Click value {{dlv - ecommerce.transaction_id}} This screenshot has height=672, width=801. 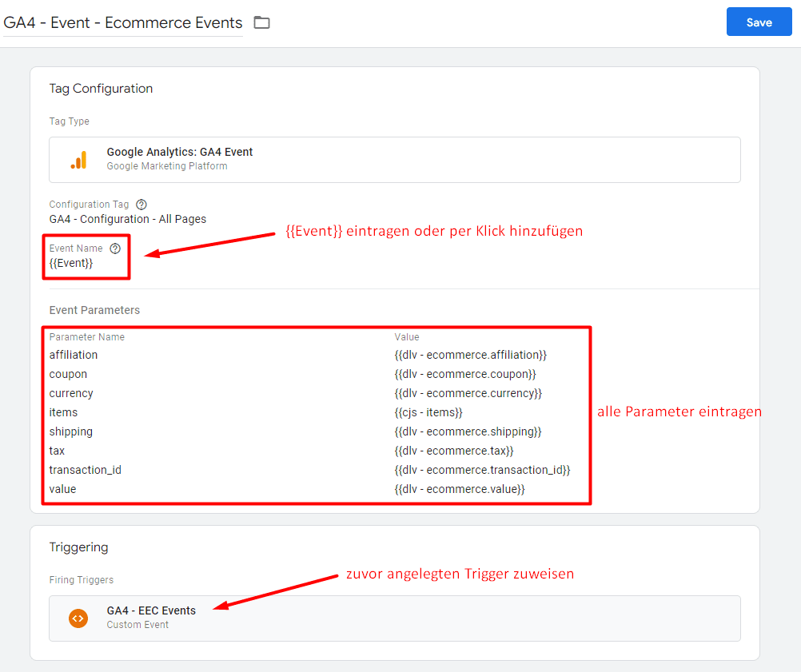(x=482, y=470)
